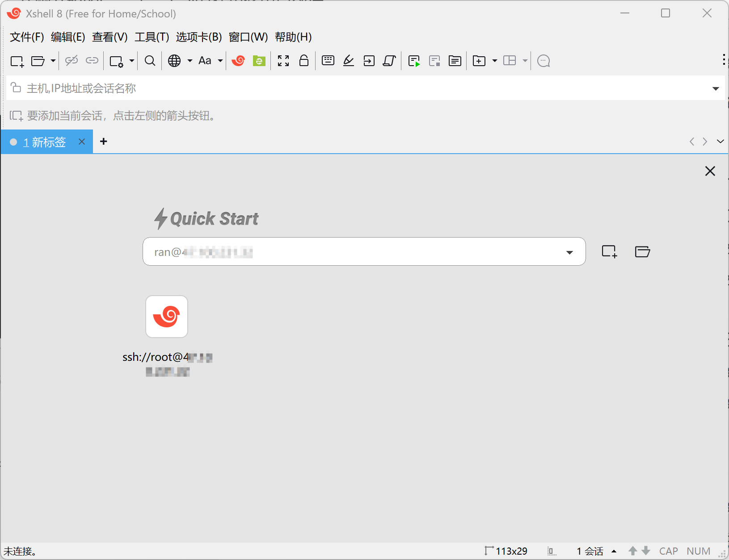729x560 pixels.
Task: Click the Xshell logo in title bar
Action: coord(14,13)
